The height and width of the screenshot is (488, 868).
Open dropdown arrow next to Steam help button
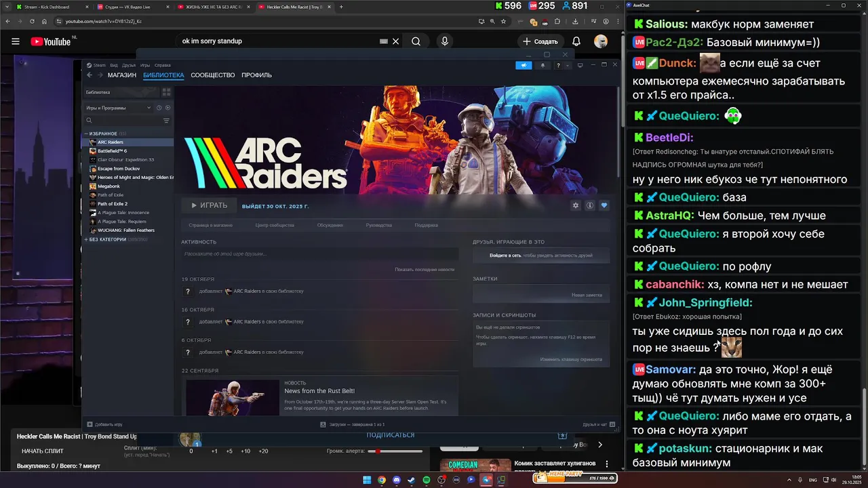568,66
